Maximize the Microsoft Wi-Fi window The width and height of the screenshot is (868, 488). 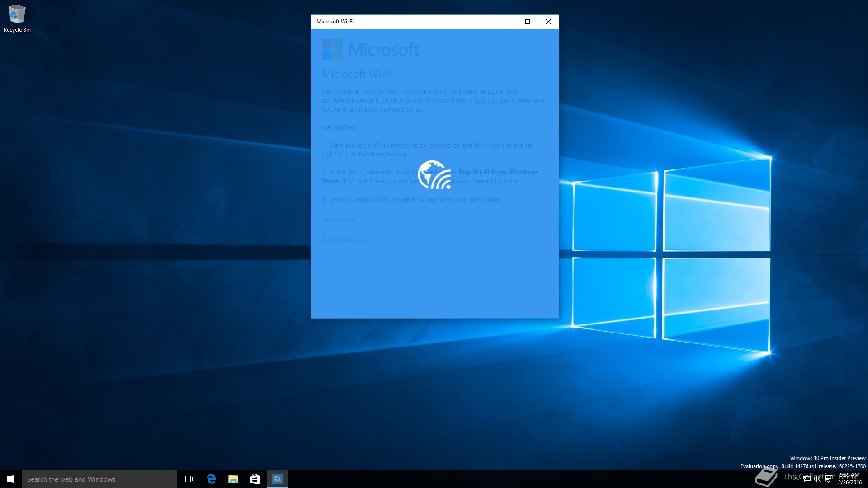tap(528, 22)
